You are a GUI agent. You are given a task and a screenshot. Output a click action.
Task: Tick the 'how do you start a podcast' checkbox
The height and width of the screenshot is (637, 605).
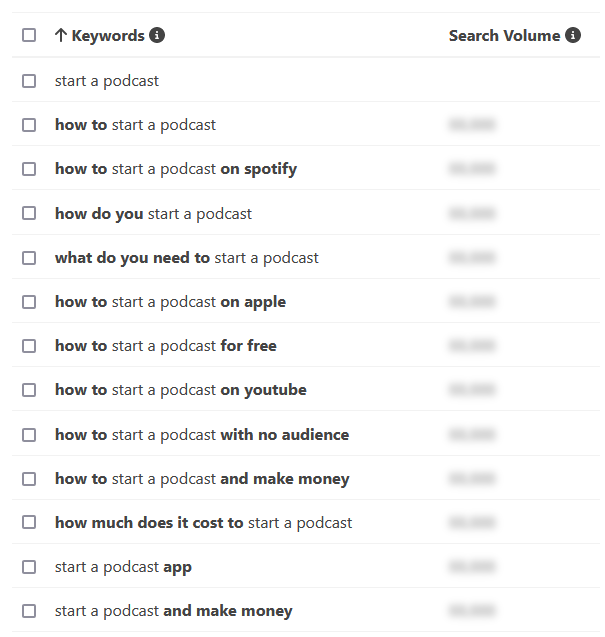(x=29, y=213)
